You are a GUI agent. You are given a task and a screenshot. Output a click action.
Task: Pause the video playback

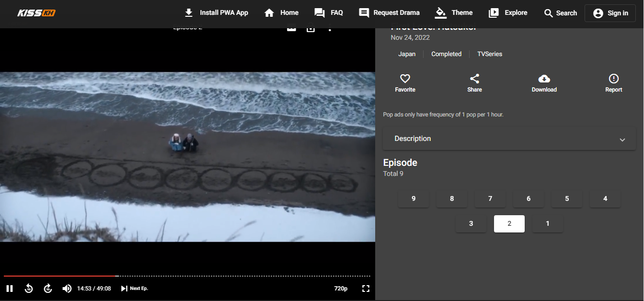tap(10, 289)
